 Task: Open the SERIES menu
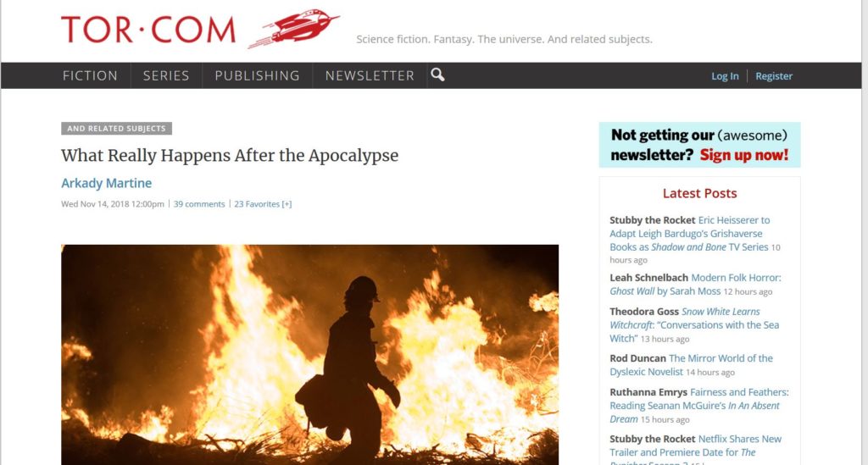[x=166, y=75]
